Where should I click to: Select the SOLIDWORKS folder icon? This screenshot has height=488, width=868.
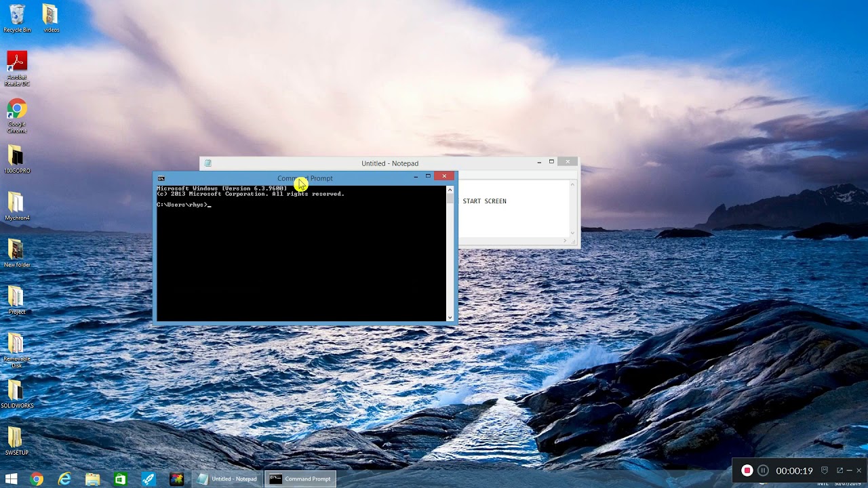pyautogui.click(x=17, y=394)
